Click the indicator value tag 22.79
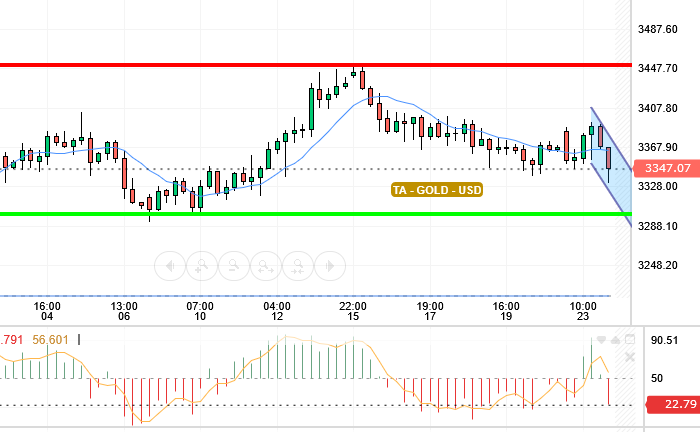The height and width of the screenshot is (432, 700). [674, 404]
